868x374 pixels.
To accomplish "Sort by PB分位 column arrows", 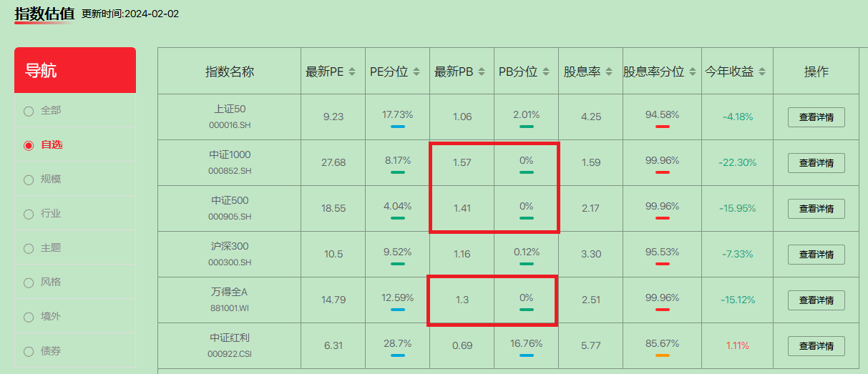I will tap(546, 72).
